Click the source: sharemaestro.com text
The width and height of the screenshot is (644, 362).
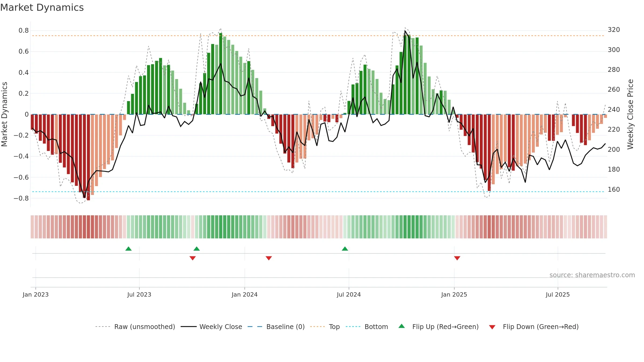pyautogui.click(x=592, y=275)
